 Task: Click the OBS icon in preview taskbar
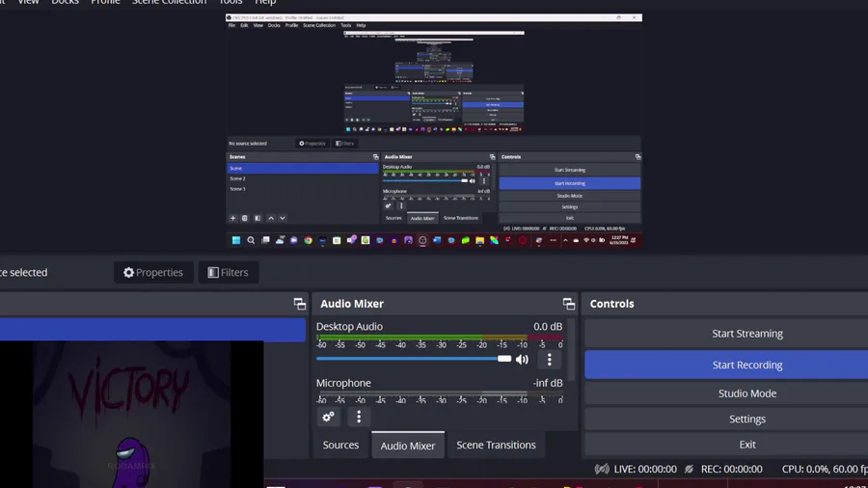tap(422, 240)
